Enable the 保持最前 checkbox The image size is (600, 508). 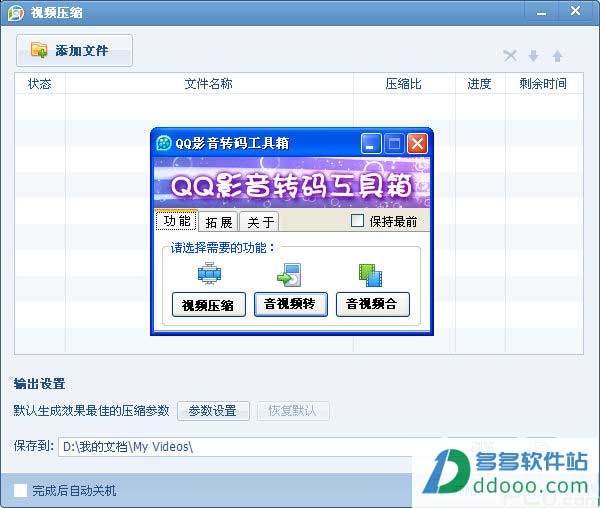click(x=357, y=221)
